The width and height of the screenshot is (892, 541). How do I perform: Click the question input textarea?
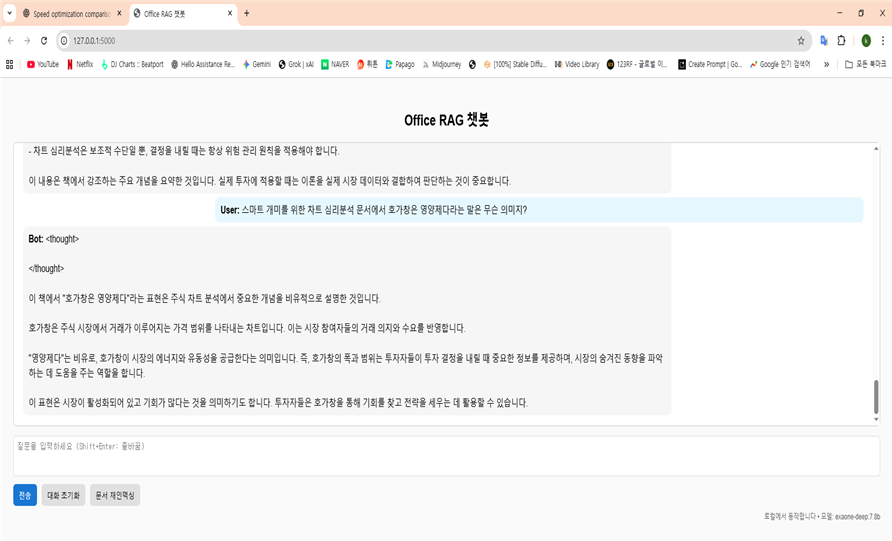[x=447, y=456]
